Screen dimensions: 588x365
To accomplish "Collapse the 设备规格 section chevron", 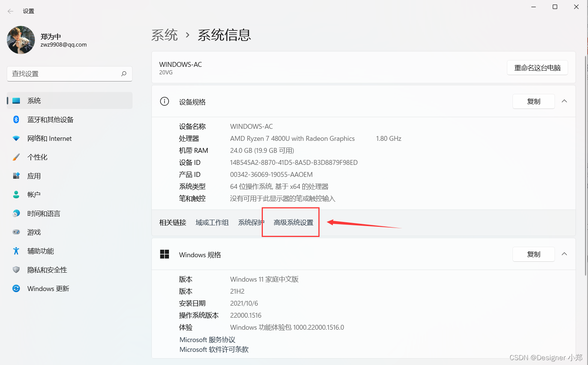I will [564, 101].
